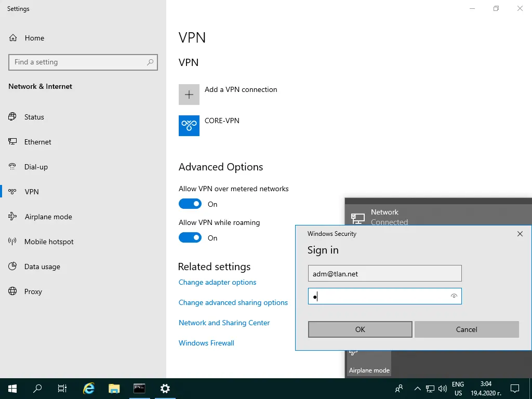
Task: Launch Internet Explorer from taskbar
Action: coord(88,389)
